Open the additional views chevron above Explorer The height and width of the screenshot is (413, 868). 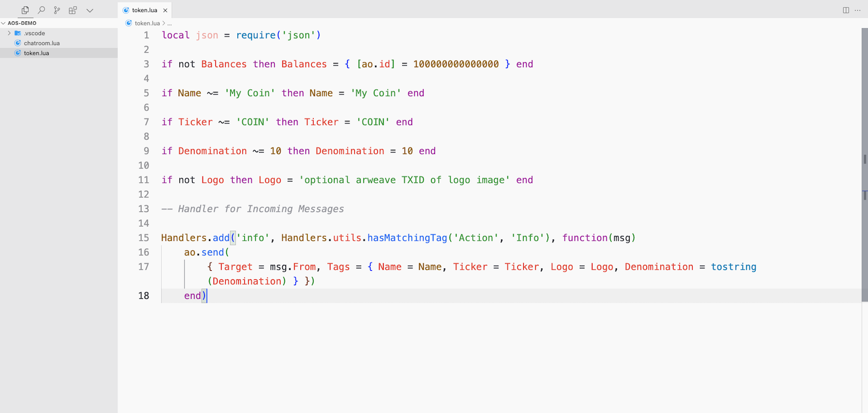coord(90,10)
